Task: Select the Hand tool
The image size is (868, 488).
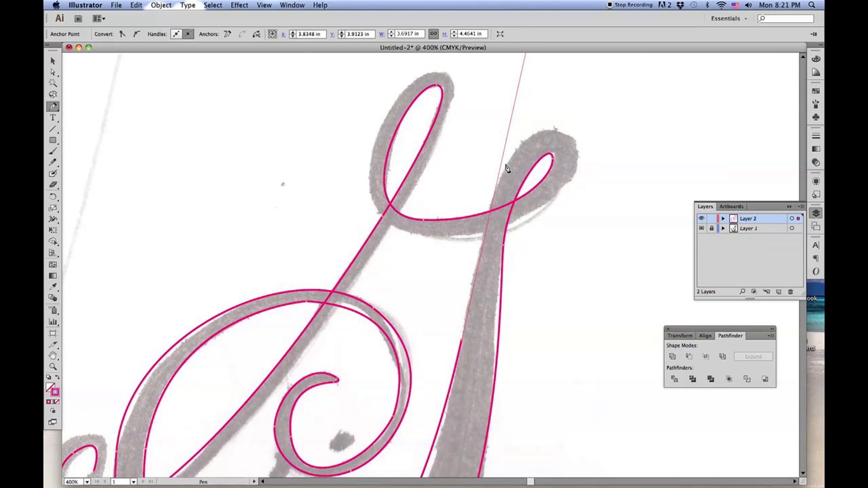Action: click(53, 355)
